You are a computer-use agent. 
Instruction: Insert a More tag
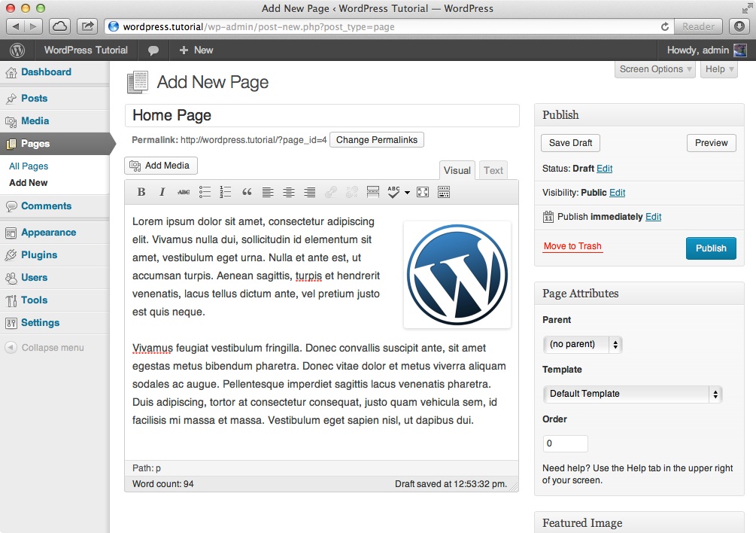(x=372, y=192)
